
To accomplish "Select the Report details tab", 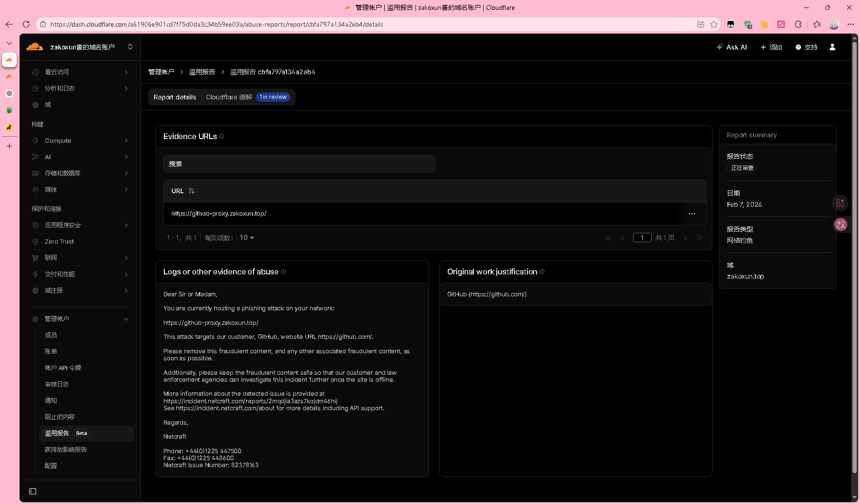I will point(175,97).
